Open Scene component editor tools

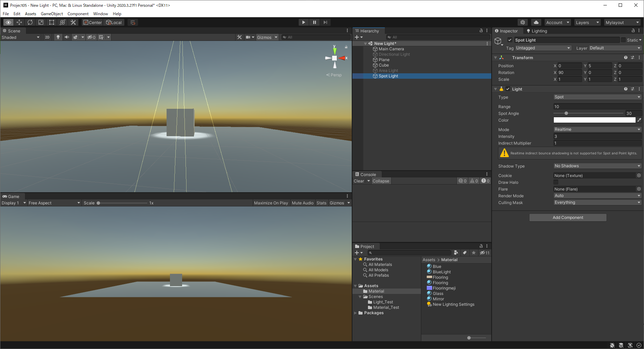click(x=240, y=37)
